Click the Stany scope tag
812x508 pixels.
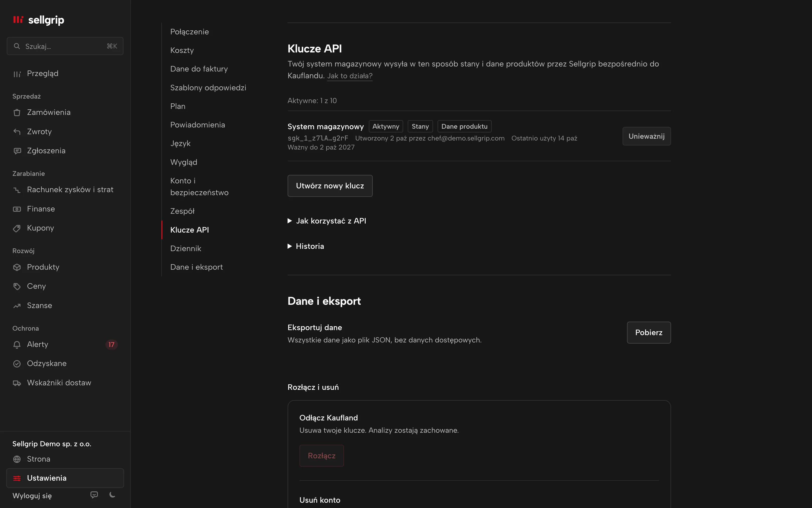coord(420,126)
